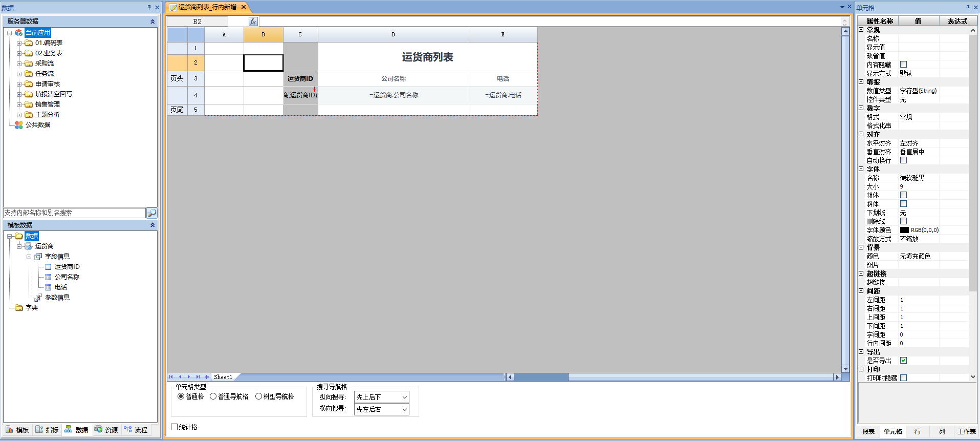
Task: Click the fx formula function icon
Action: click(253, 22)
